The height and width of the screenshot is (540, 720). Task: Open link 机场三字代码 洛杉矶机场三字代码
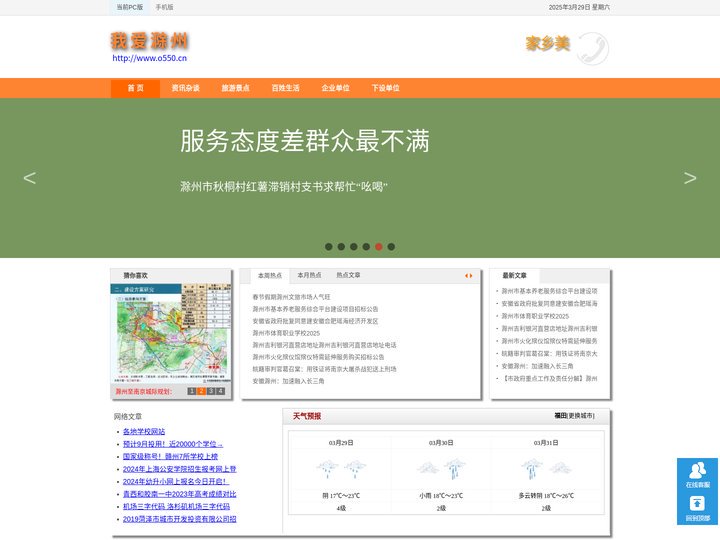coord(176,506)
